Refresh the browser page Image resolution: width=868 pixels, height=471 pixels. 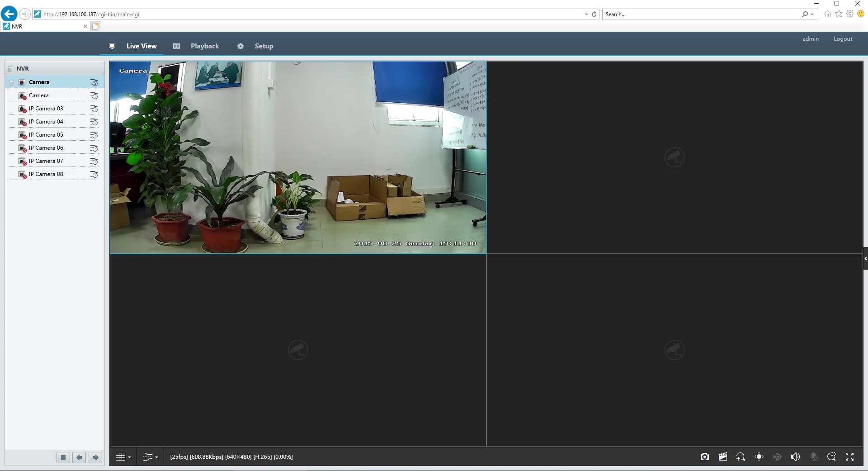(594, 14)
